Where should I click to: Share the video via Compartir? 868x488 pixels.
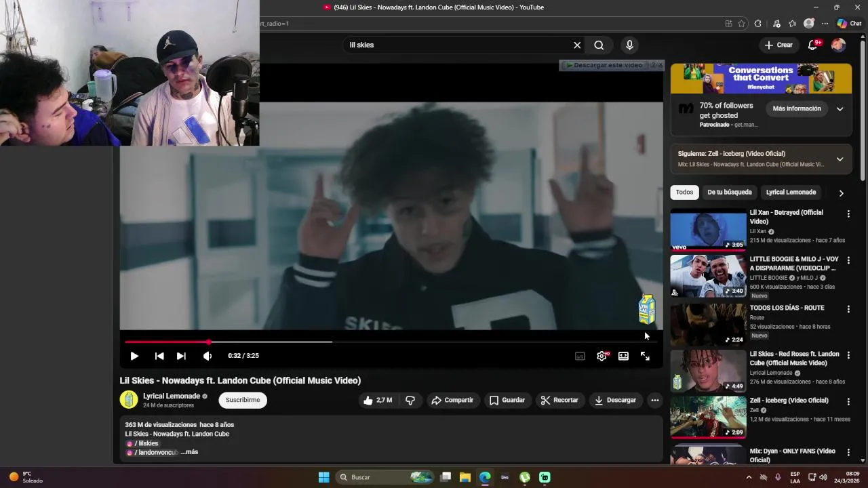point(452,400)
